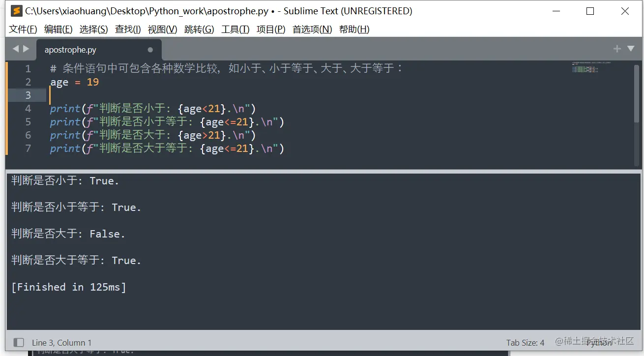This screenshot has height=356, width=644.
Task: Close the Sublime Text window
Action: point(625,11)
